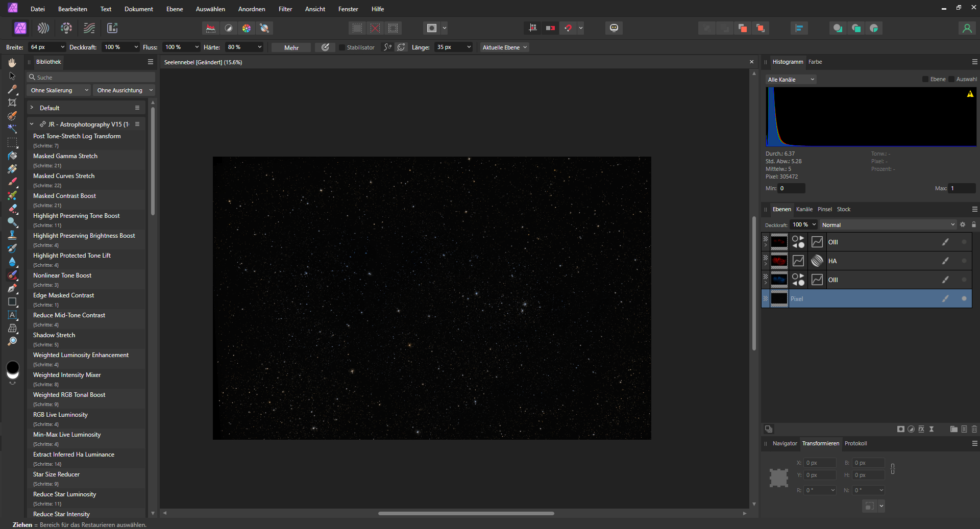Apply Auto Contrast from the toolbar
980x529 pixels.
coord(229,28)
